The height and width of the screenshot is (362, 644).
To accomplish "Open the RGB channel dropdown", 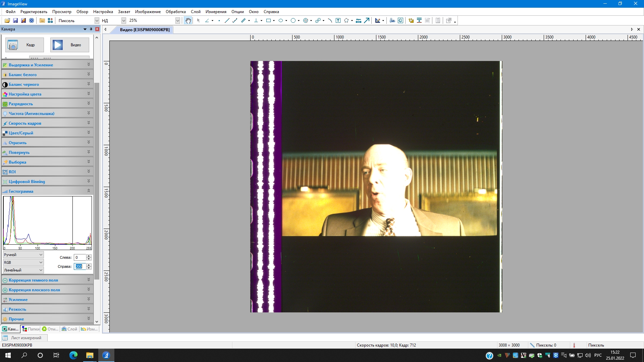I will [x=23, y=262].
